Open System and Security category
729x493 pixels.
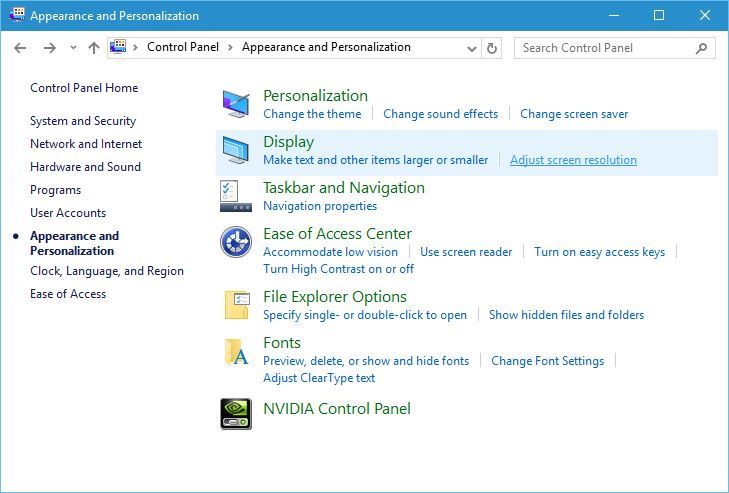tap(83, 121)
